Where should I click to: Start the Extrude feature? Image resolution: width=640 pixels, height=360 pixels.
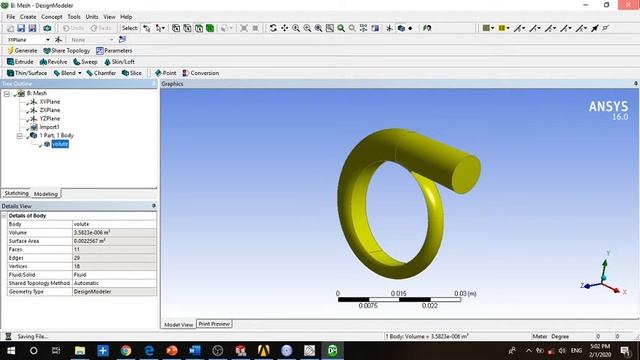20,62
